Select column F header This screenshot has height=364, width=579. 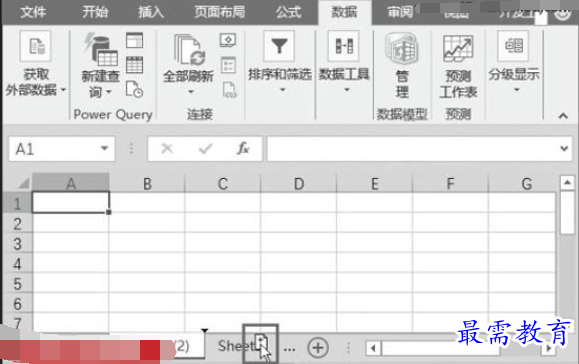point(450,183)
